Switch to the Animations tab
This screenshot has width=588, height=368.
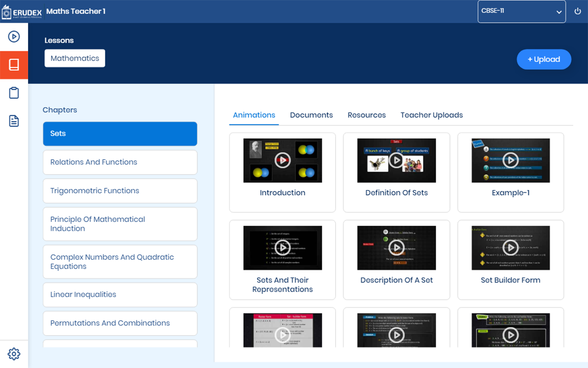tap(254, 115)
